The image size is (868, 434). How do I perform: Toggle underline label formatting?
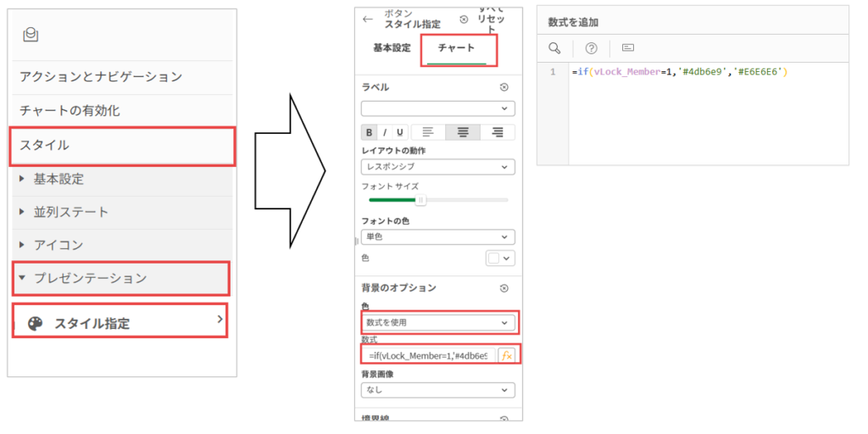pyautogui.click(x=398, y=132)
